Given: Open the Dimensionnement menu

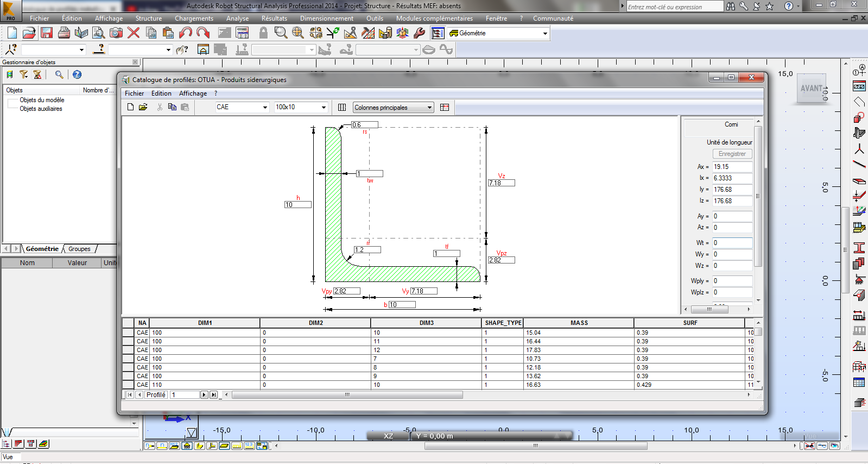Looking at the screenshot, I should (x=327, y=18).
